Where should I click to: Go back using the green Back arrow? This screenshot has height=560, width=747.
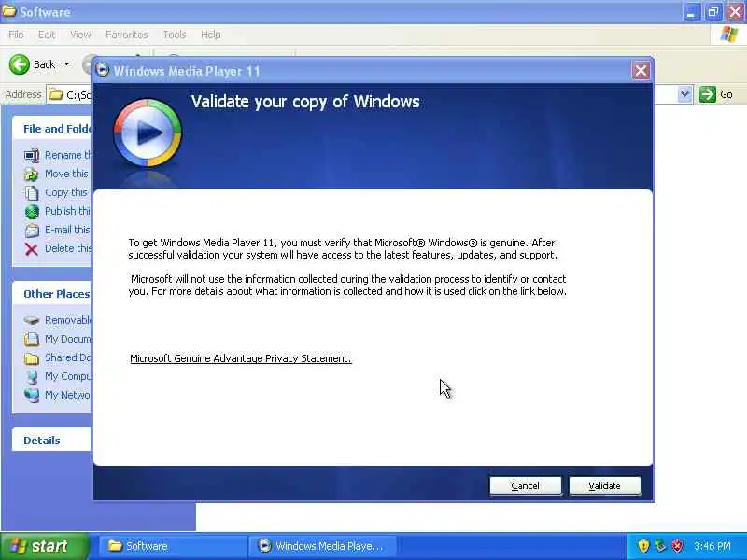[x=20, y=64]
